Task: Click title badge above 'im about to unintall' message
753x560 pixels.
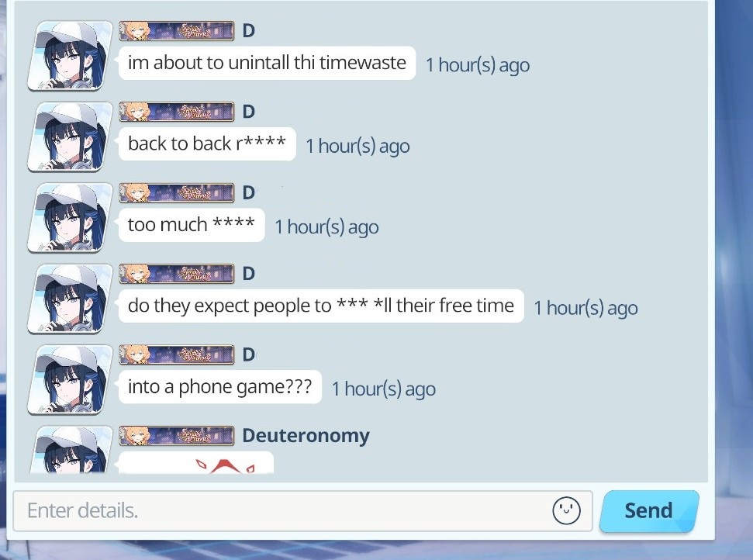Action: [176, 31]
